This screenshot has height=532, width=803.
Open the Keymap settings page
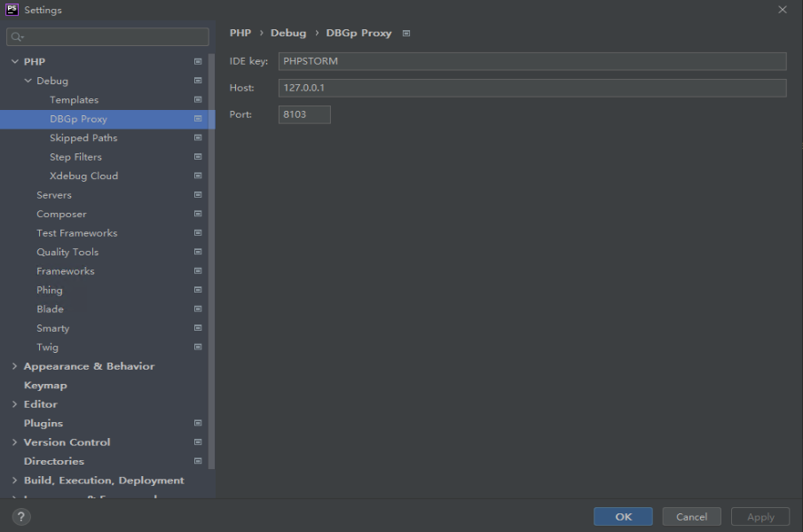click(45, 385)
